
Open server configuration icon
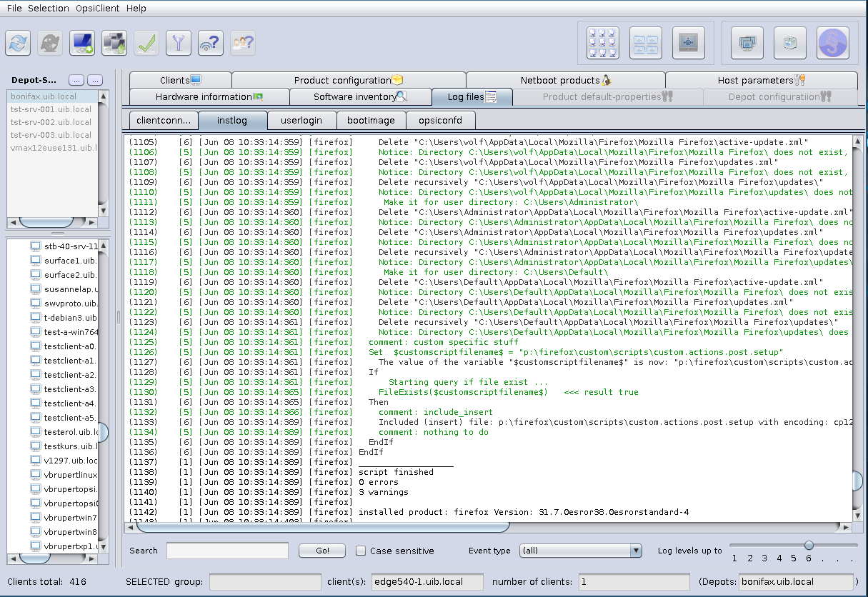point(689,43)
